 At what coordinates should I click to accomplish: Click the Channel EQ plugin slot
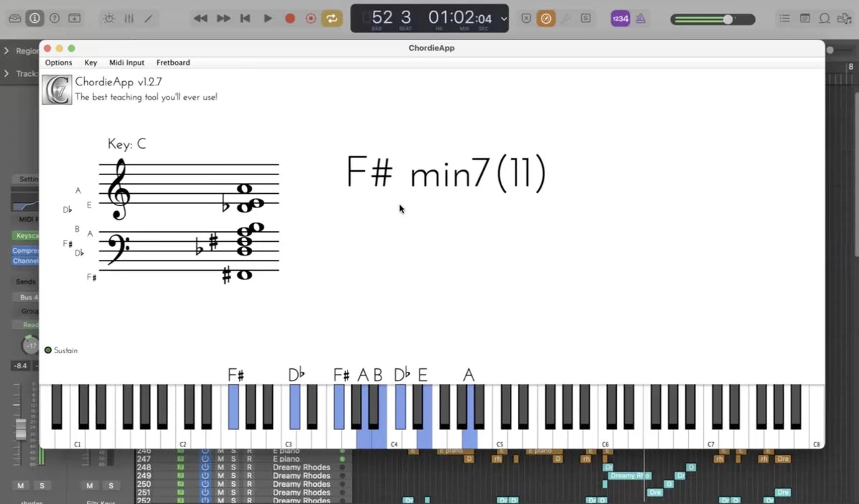pos(25,261)
